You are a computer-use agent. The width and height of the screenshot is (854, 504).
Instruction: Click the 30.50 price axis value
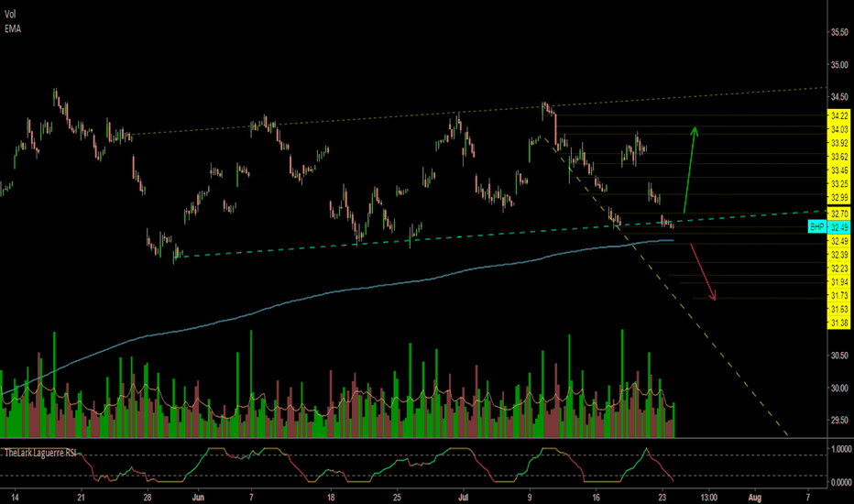[839, 356]
